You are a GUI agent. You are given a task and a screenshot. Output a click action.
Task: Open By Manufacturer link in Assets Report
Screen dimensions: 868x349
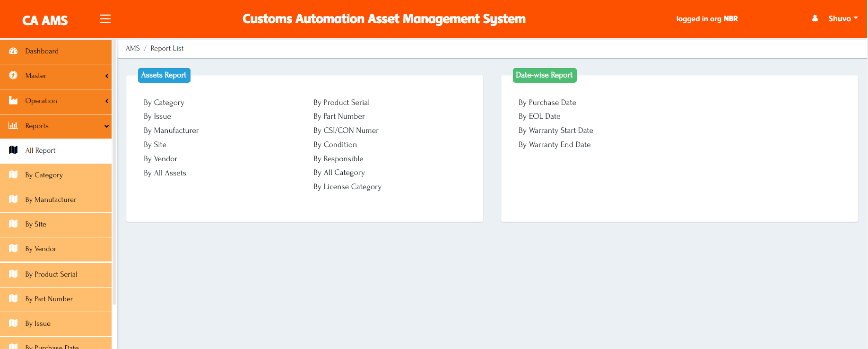coord(171,131)
